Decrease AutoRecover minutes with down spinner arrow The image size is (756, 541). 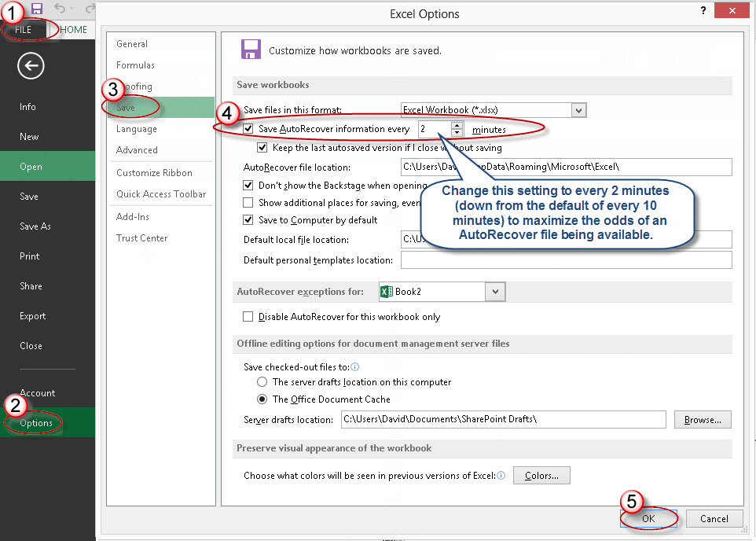[457, 133]
